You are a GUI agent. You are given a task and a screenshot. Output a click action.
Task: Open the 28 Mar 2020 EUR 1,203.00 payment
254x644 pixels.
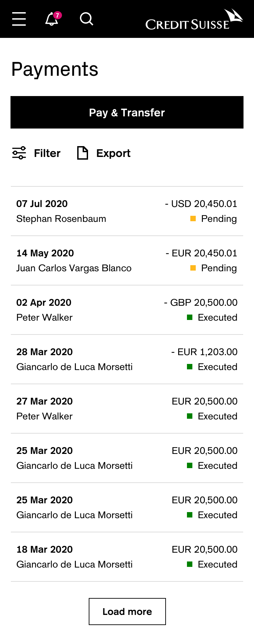pyautogui.click(x=127, y=359)
